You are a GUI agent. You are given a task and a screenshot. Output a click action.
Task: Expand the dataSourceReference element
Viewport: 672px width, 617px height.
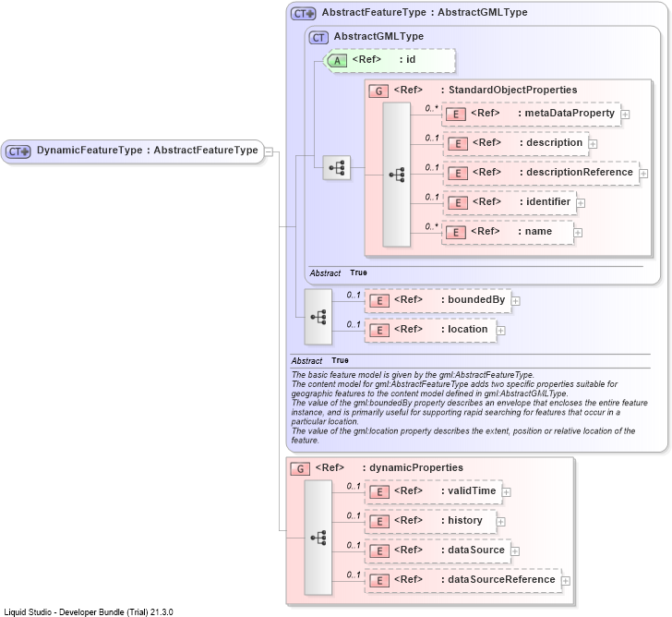coord(566,581)
